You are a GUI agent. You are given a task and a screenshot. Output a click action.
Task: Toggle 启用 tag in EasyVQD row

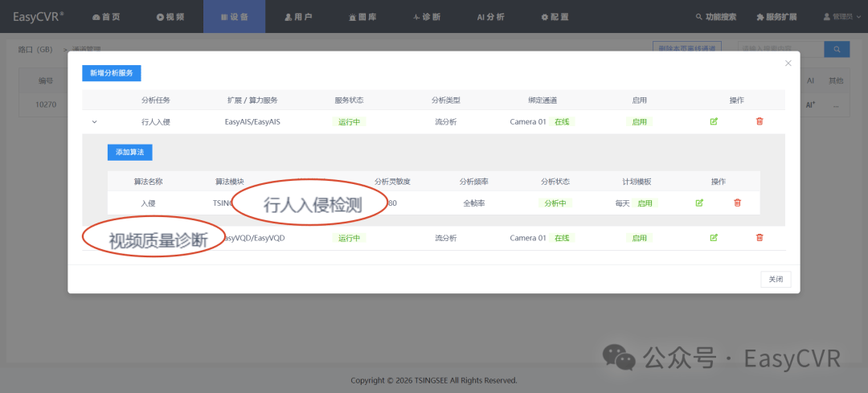[640, 238]
